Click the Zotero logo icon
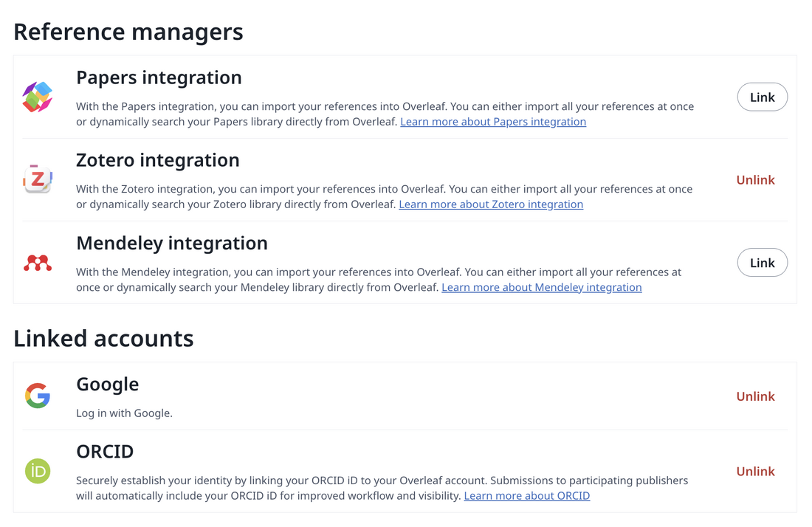This screenshot has width=812, height=527. (x=38, y=179)
